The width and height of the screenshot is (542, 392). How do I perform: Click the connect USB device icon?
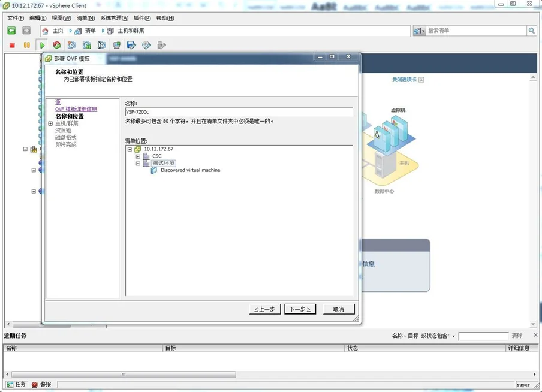click(161, 46)
